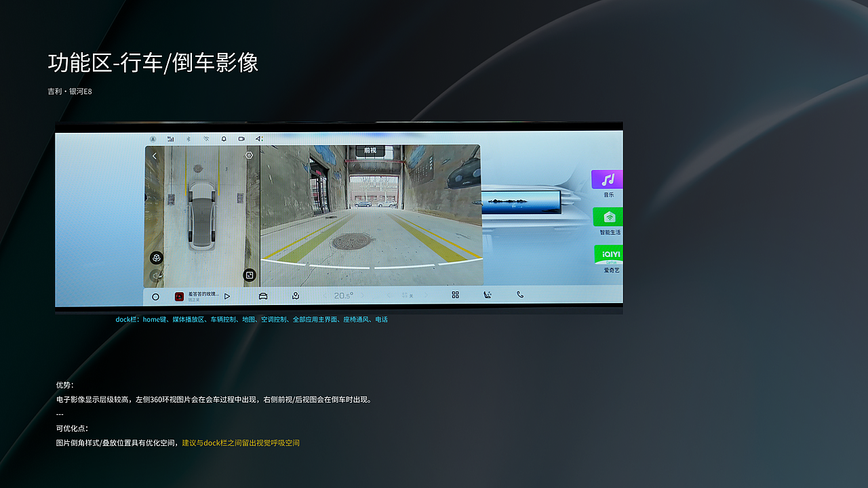Viewport: 868px width, 488px height.
Task: Open notifications via the bell icon
Action: [x=224, y=139]
